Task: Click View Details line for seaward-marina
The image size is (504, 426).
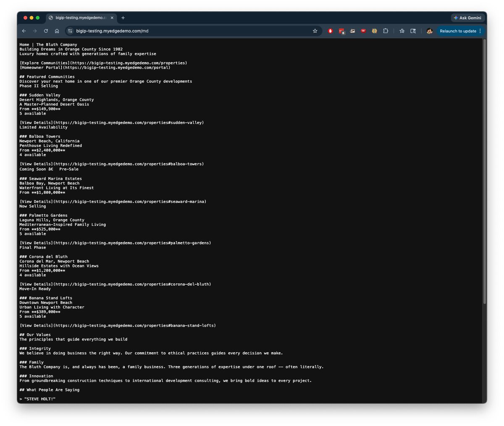Action: coord(113,201)
